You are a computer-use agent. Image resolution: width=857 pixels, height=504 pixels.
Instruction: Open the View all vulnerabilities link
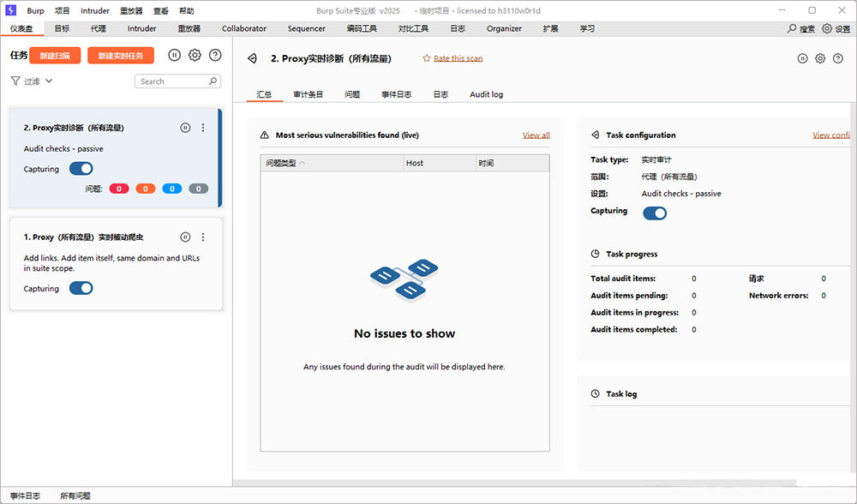536,135
